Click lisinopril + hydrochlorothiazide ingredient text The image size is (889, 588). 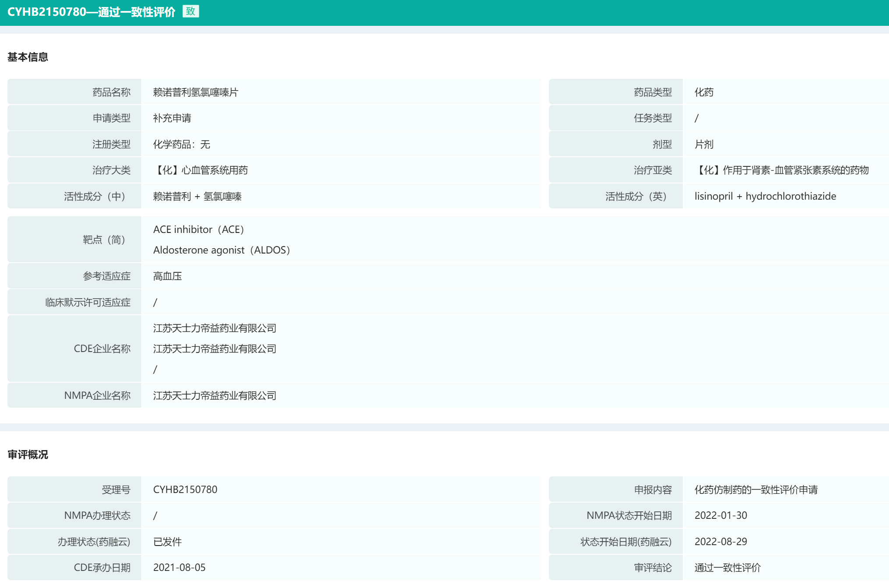pos(765,196)
